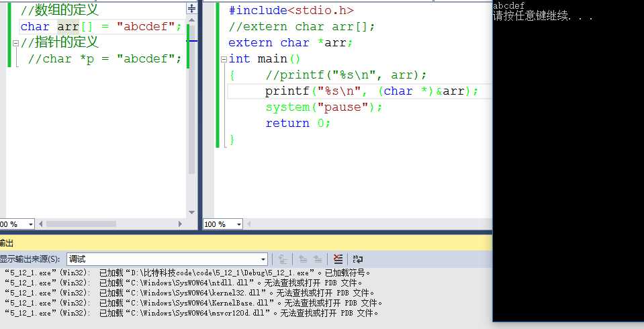
Task: Click the output line mentioning ntdll.dll
Action: tap(183, 283)
